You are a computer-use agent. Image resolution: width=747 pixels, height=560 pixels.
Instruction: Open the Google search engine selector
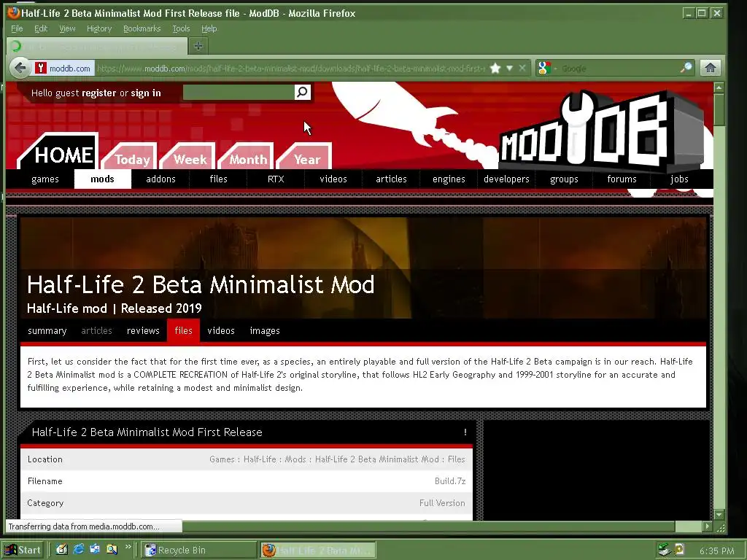[546, 68]
